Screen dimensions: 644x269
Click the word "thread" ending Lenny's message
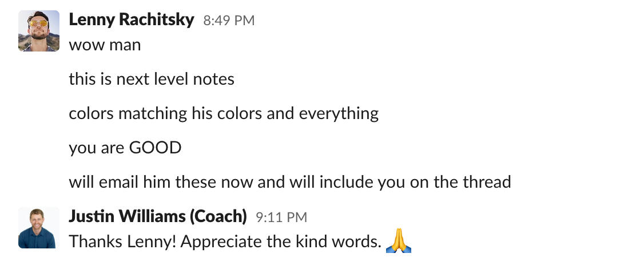tap(486, 182)
